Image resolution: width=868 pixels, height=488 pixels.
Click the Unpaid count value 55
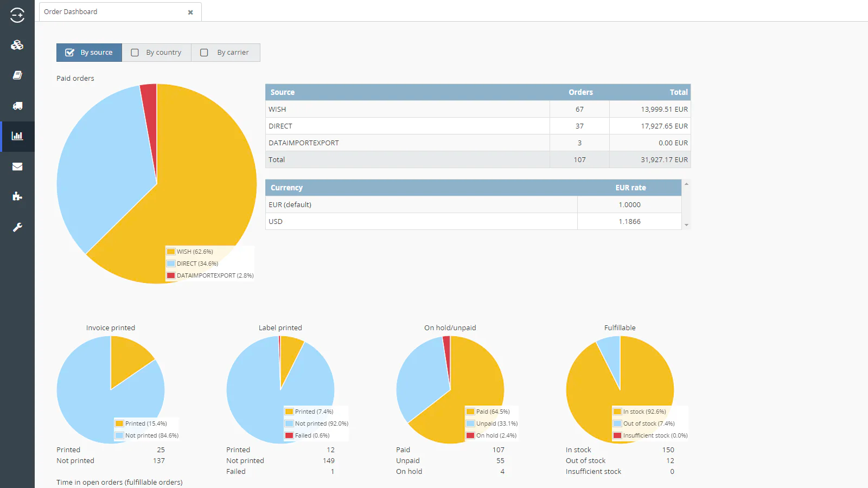click(500, 461)
